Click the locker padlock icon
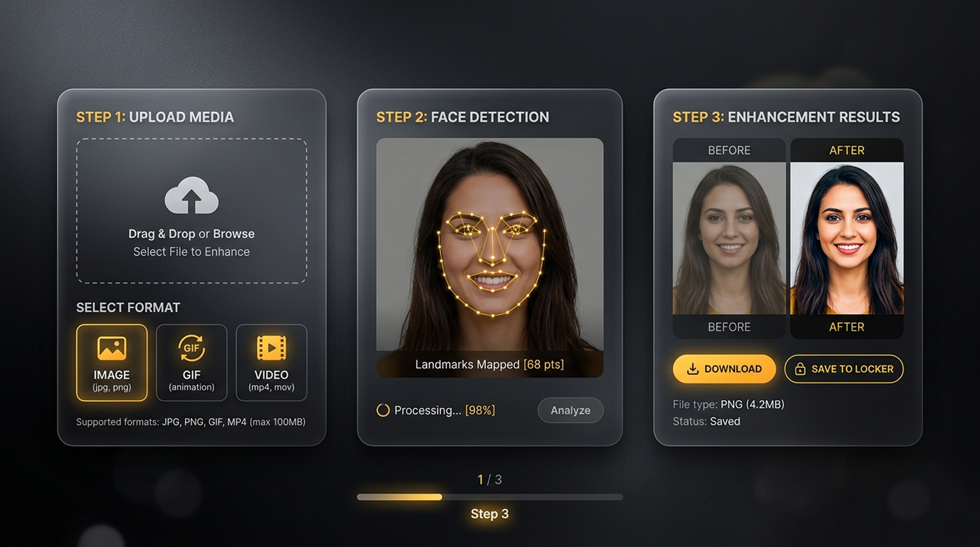Screen dimensions: 980x547 [800, 369]
